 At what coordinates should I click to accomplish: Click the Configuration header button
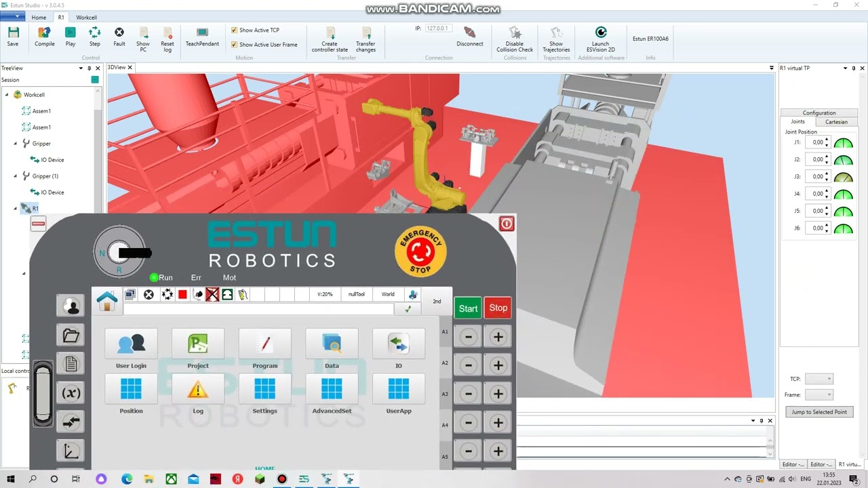point(819,113)
